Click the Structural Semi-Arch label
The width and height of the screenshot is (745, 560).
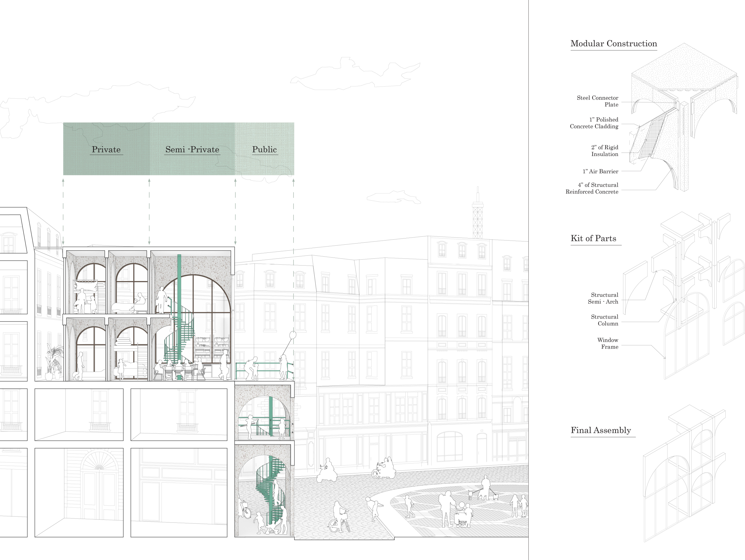point(603,299)
